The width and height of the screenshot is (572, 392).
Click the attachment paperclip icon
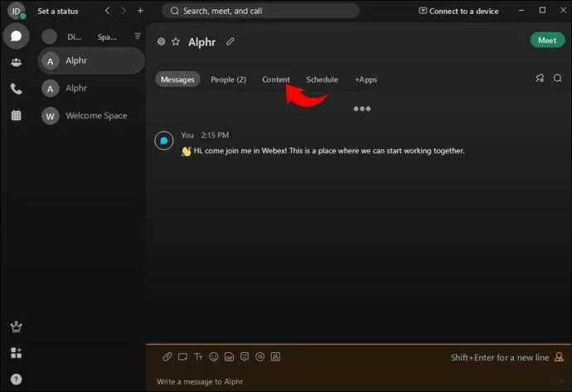[x=167, y=356]
